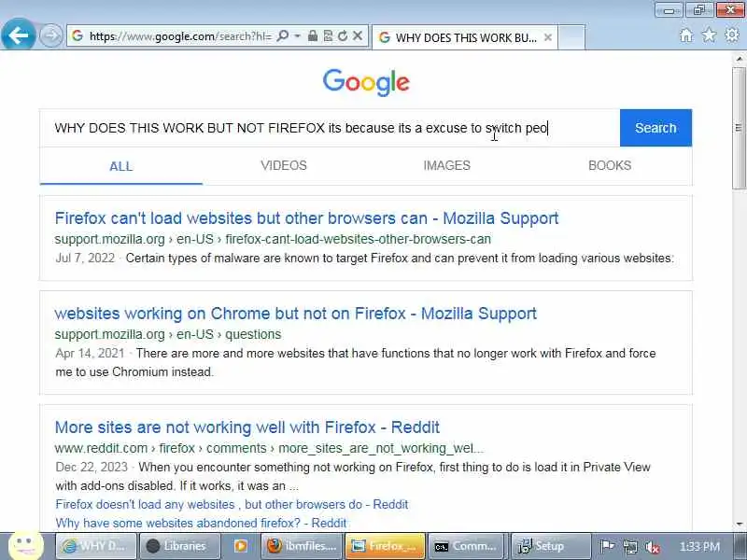This screenshot has height=560, width=747.
Task: Open the Start button on the taskbar
Action: (26, 545)
